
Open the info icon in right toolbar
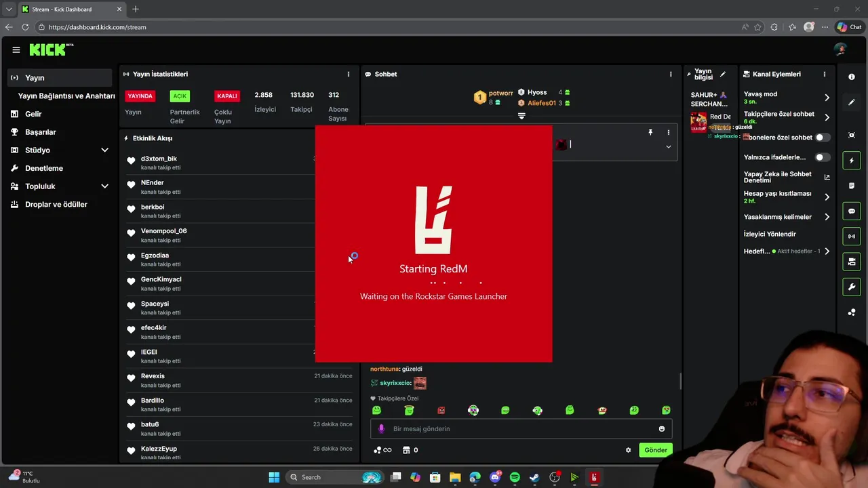click(852, 77)
